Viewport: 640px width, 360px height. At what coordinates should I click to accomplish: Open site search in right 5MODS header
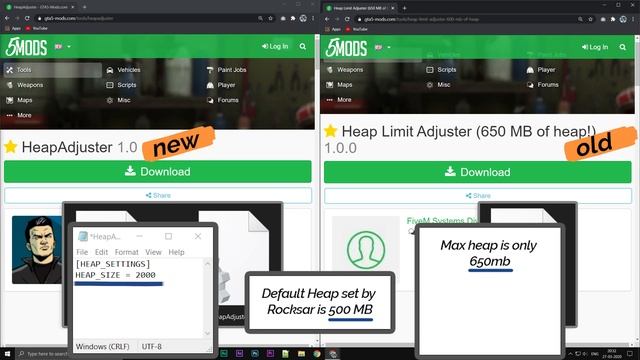[622, 47]
